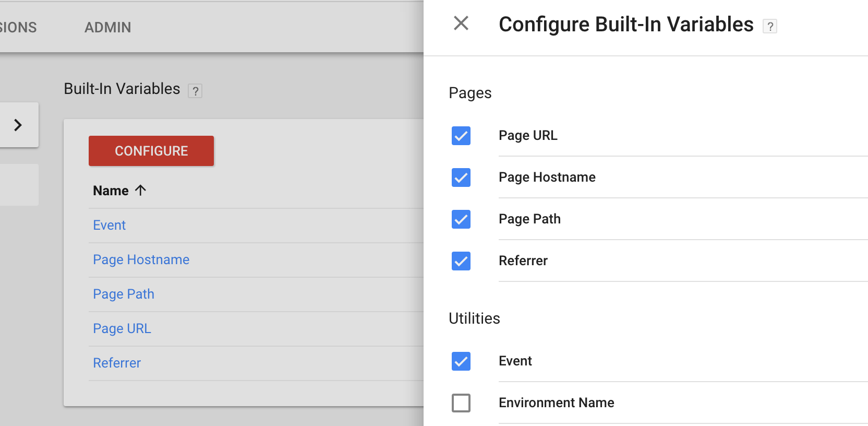
Task: Open the Page Hostname variable link
Action: click(141, 259)
